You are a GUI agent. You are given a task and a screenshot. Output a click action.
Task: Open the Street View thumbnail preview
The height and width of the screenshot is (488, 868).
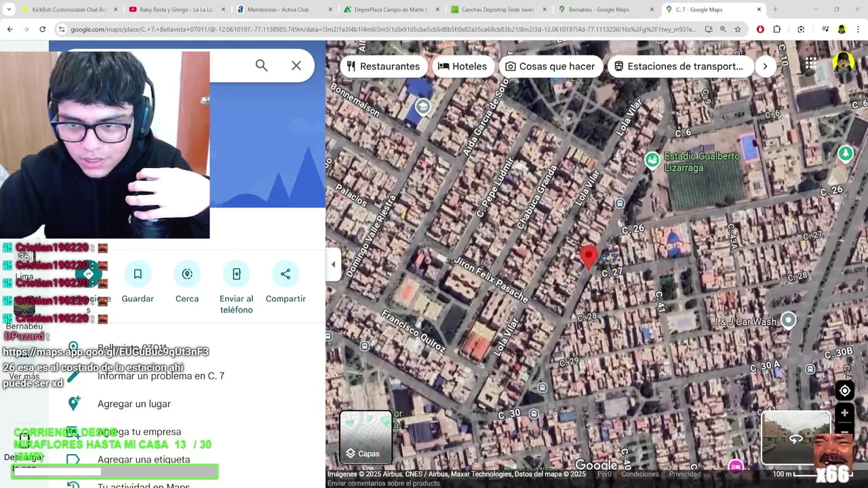coord(795,439)
